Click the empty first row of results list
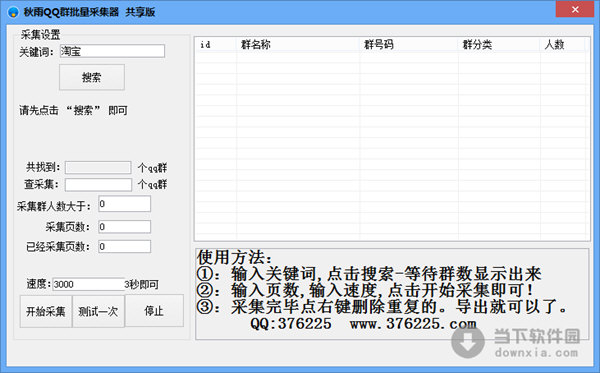This screenshot has height=373, width=600. (391, 58)
